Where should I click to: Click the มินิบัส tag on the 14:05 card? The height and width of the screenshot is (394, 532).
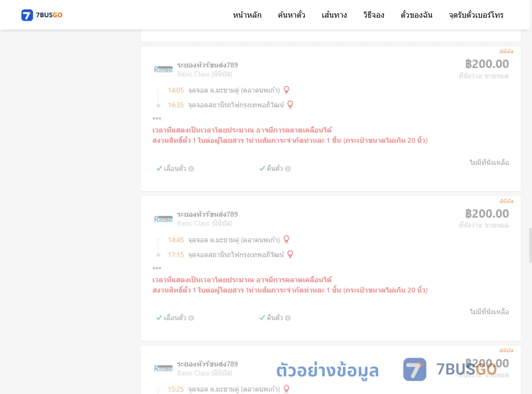pyautogui.click(x=506, y=52)
